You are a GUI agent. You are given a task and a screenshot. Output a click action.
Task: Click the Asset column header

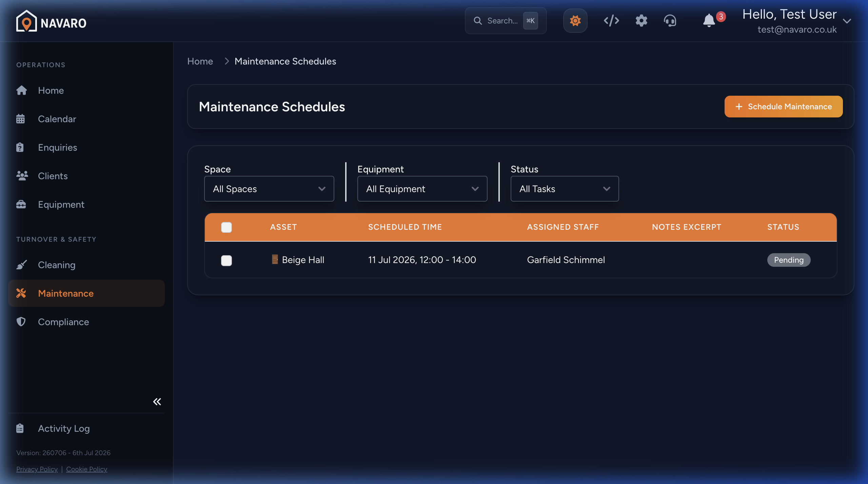click(283, 227)
